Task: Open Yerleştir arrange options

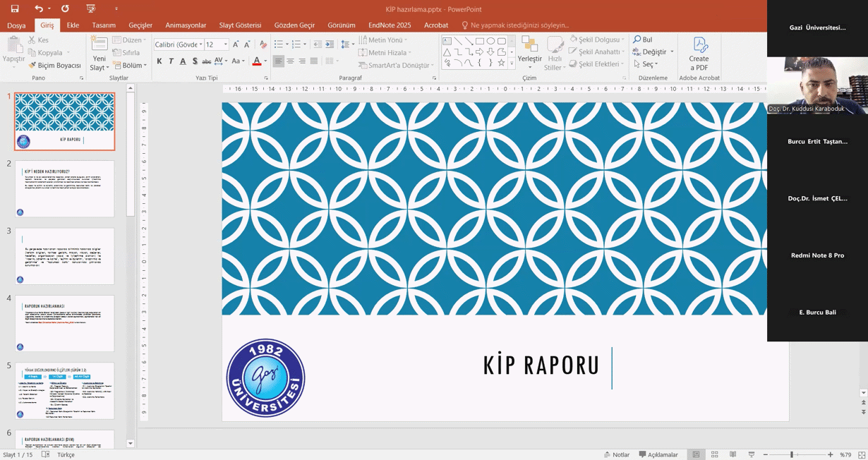Action: pos(529,54)
